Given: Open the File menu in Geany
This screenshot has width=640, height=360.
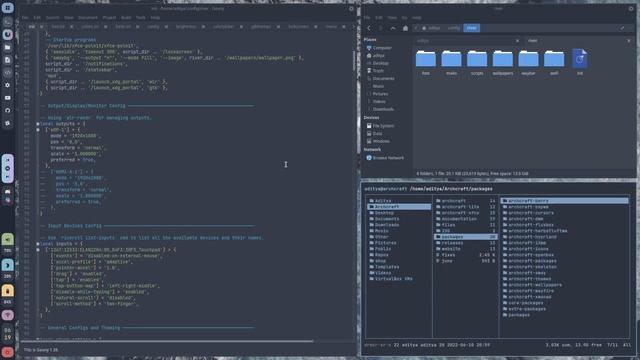Looking at the screenshot, I should (25, 18).
